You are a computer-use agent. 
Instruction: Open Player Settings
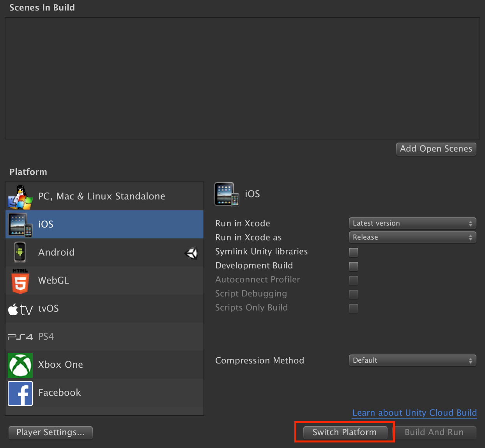coord(51,432)
